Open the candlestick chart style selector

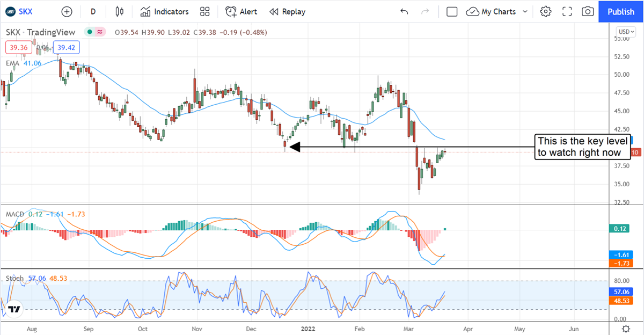click(x=119, y=11)
